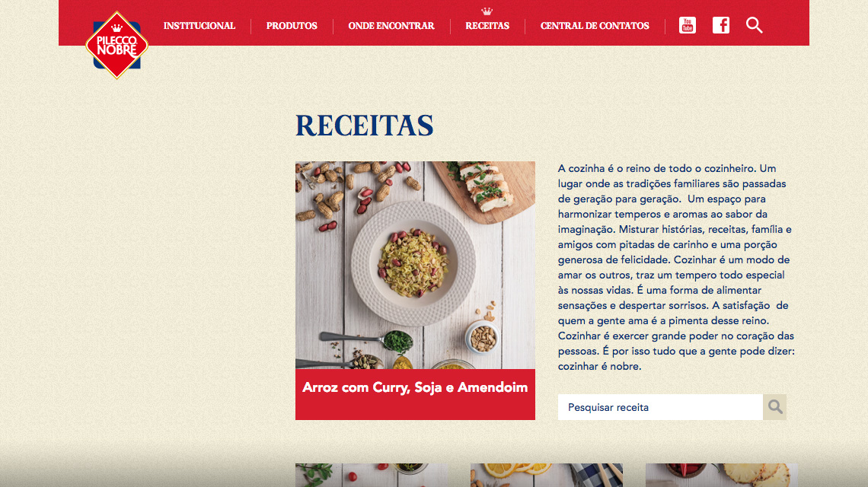Viewport: 868px width, 487px height.
Task: Click the large RECEITAS page heading
Action: pos(364,125)
